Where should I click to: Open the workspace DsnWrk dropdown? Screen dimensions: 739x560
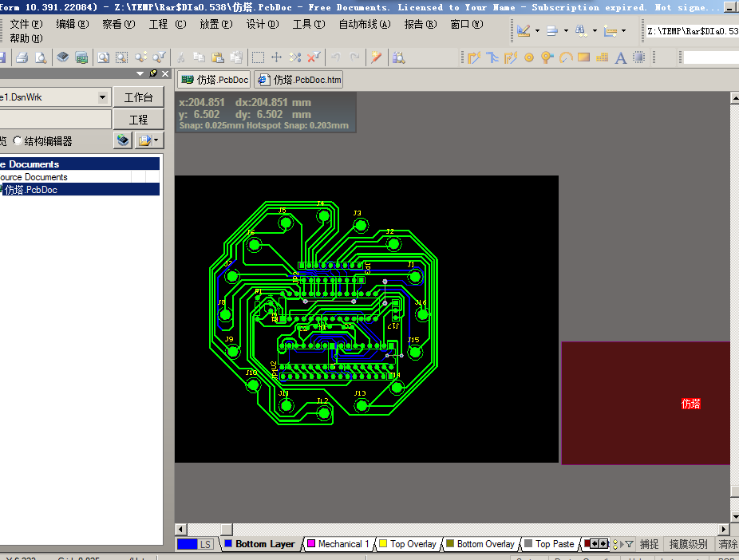[x=102, y=97]
